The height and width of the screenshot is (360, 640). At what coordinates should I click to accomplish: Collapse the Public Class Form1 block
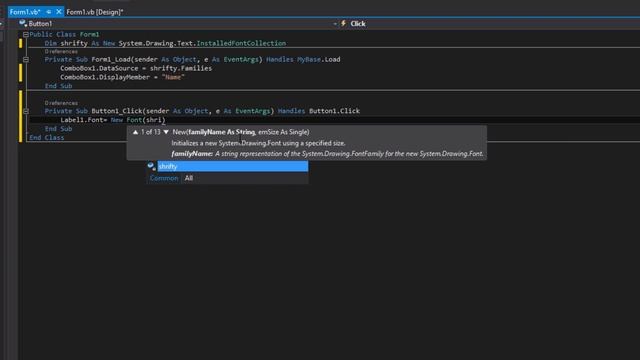26,35
